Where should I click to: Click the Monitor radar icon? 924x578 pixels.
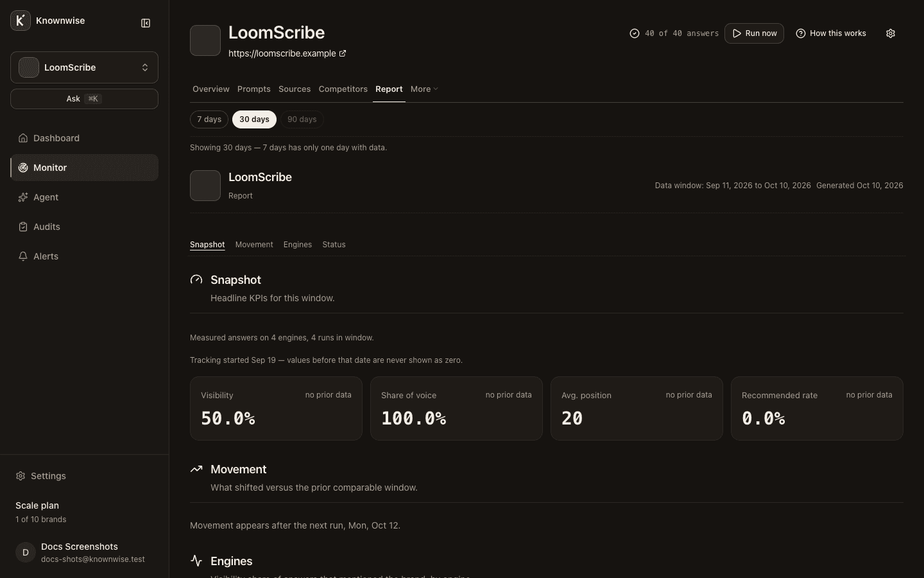pos(23,168)
